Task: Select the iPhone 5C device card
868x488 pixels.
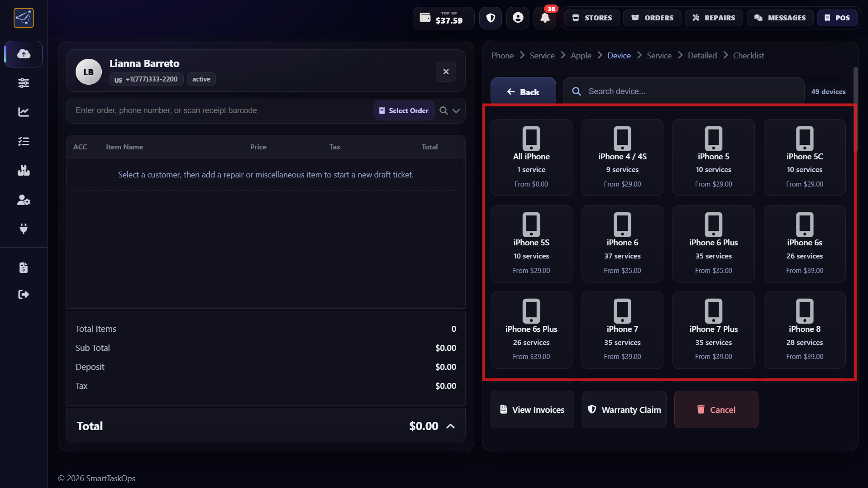Action: 805,158
